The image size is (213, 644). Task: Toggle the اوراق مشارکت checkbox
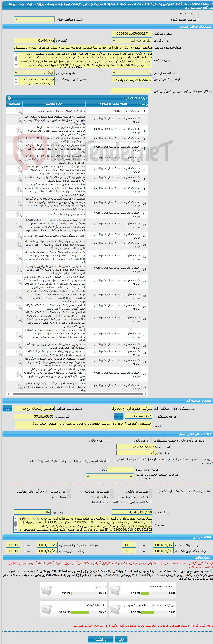(112, 496)
